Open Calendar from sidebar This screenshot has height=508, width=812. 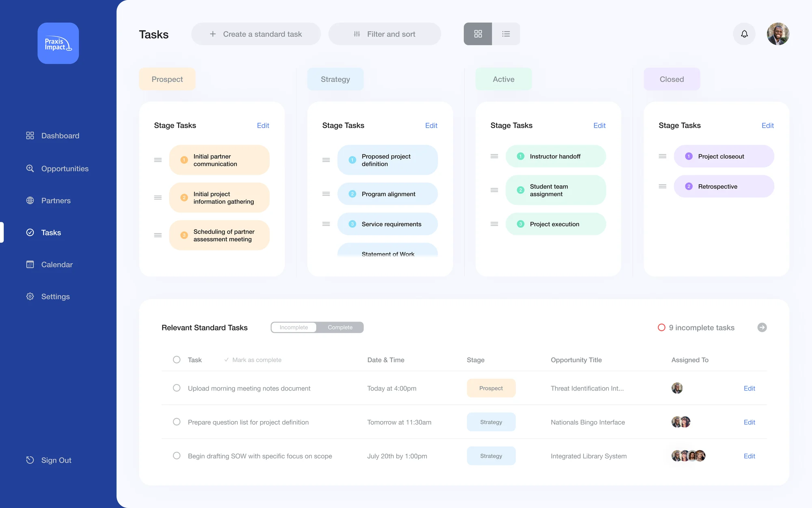point(50,265)
